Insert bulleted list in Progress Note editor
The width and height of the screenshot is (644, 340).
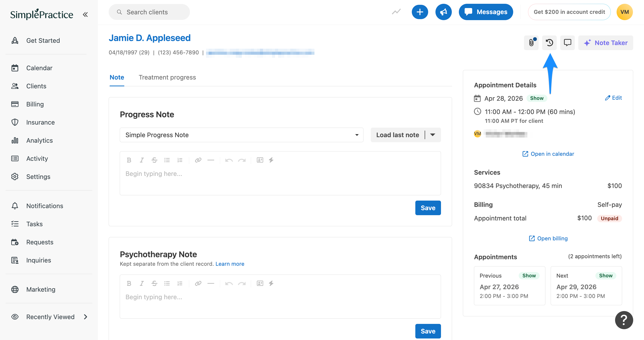pyautogui.click(x=167, y=160)
